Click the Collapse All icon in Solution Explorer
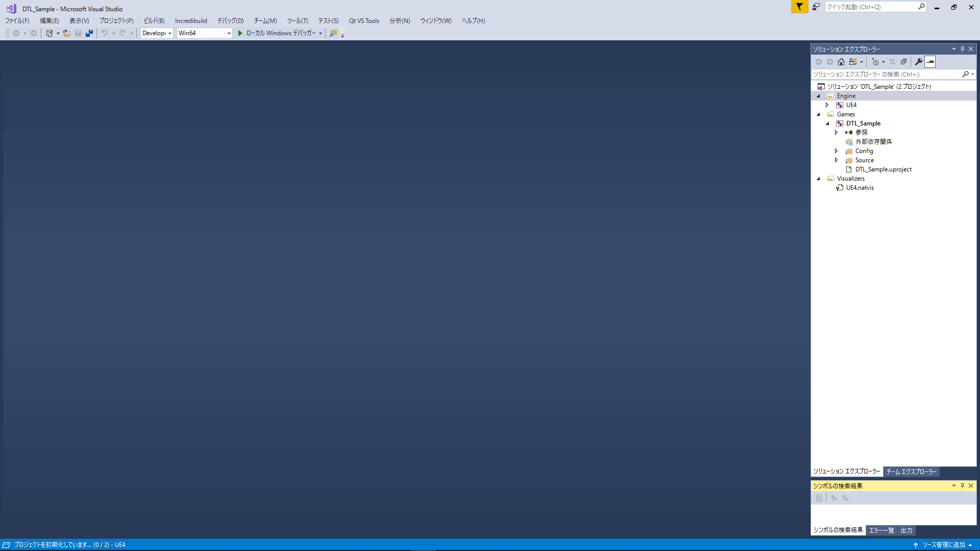 pos(903,62)
